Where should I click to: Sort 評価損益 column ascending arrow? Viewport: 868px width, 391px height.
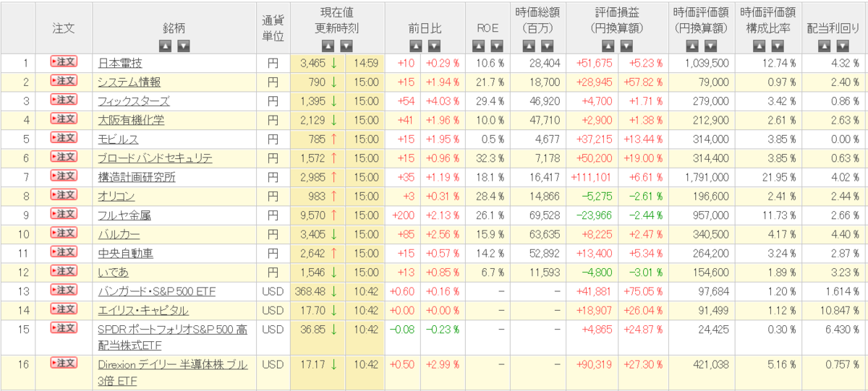607,46
